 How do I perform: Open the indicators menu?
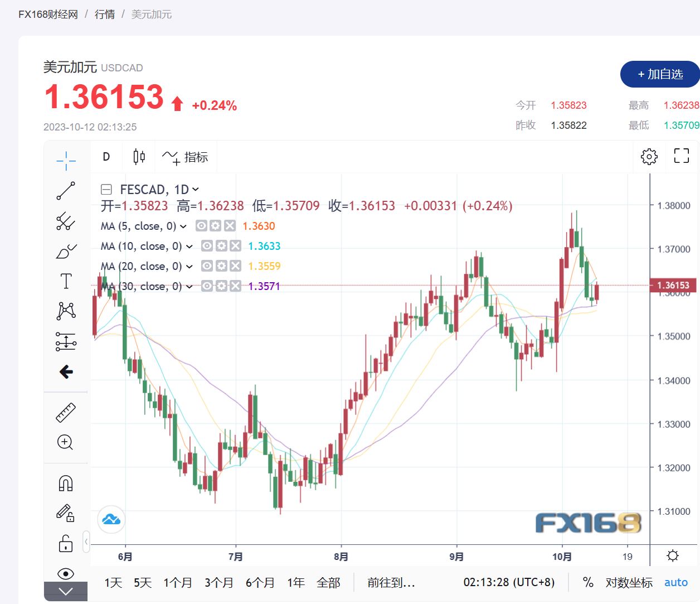tap(185, 157)
